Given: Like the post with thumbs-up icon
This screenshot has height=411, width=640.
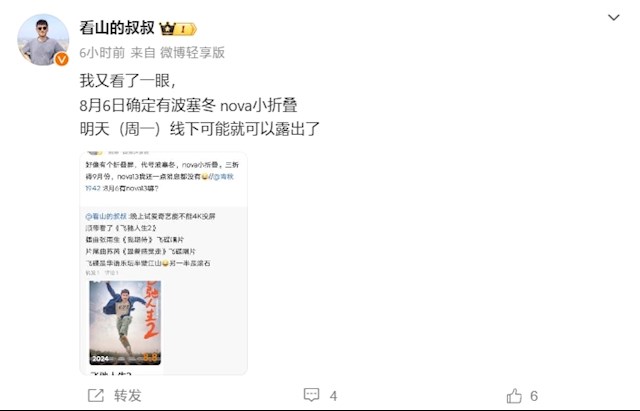Looking at the screenshot, I should pyautogui.click(x=514, y=395).
